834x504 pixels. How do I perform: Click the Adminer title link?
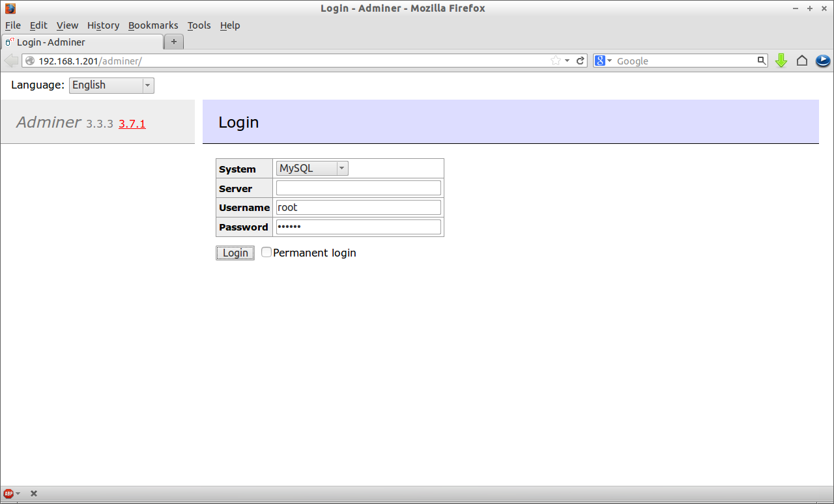pos(48,122)
